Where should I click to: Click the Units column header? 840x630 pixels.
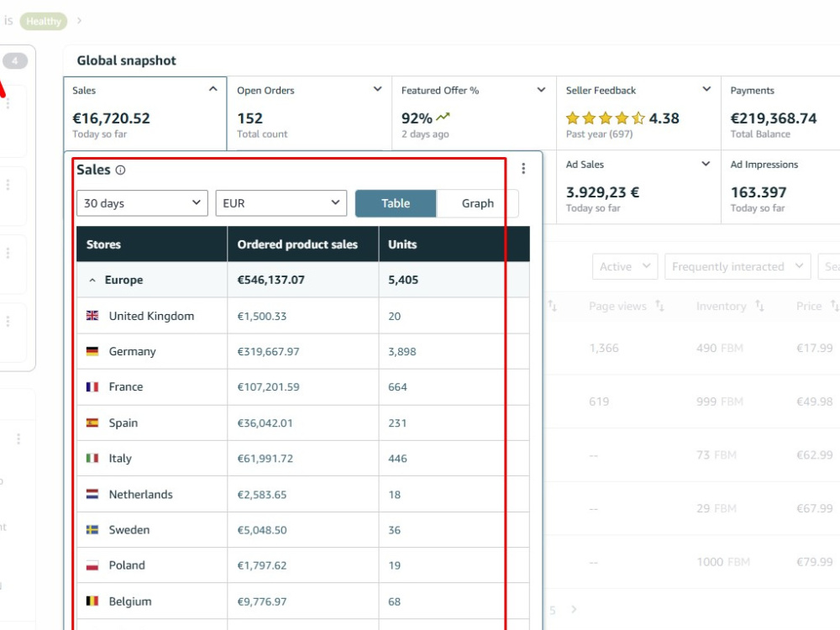point(402,244)
